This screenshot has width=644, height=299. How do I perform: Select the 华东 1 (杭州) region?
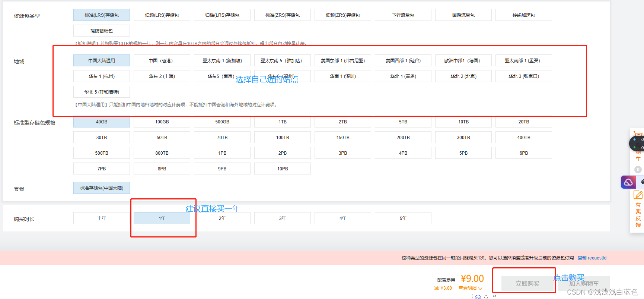pyautogui.click(x=102, y=76)
